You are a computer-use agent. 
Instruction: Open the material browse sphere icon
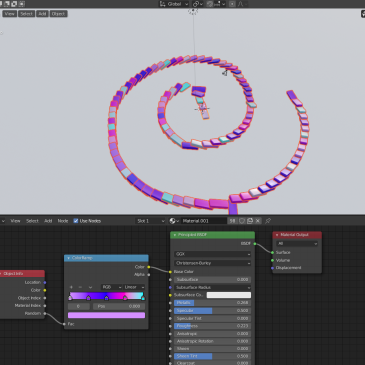[x=174, y=221]
